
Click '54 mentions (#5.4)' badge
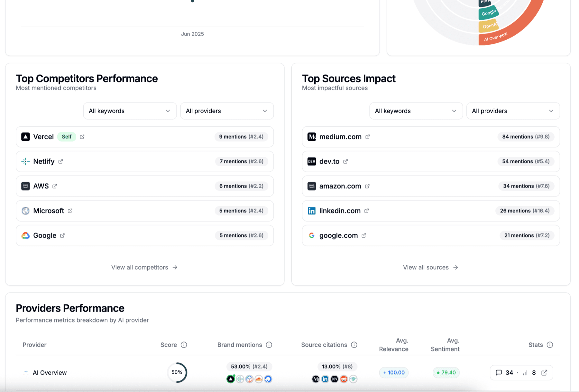(526, 161)
